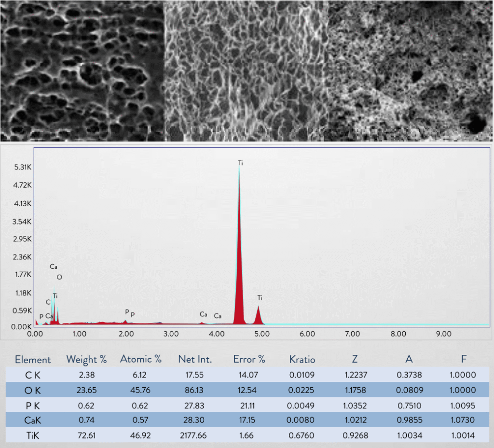Image resolution: width=494 pixels, height=448 pixels.
Task: Click the 'Atomic %' column header
Action: click(x=140, y=360)
